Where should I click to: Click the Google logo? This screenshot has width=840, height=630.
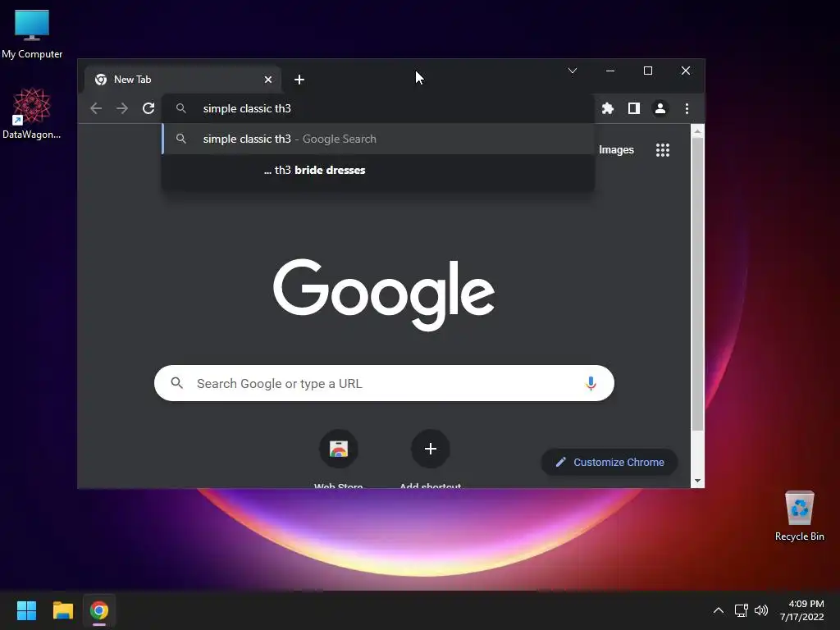coord(384,294)
